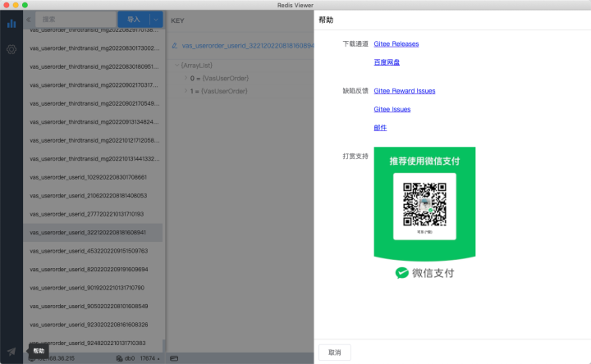Select key vas_userorder_userid_9050202208101608549
The height and width of the screenshot is (364, 591).
pos(93,306)
